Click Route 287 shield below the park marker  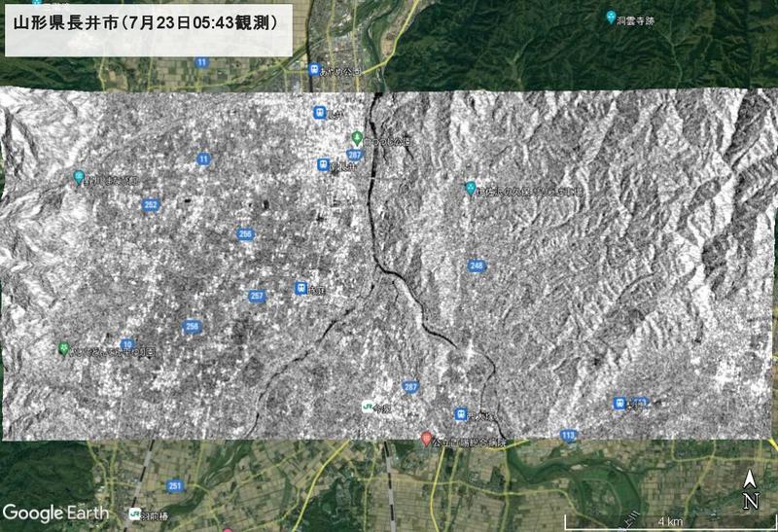(x=354, y=155)
